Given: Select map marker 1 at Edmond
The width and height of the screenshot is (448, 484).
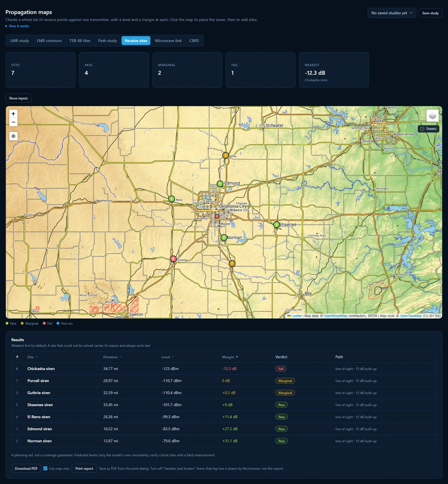Looking at the screenshot, I should point(220,184).
